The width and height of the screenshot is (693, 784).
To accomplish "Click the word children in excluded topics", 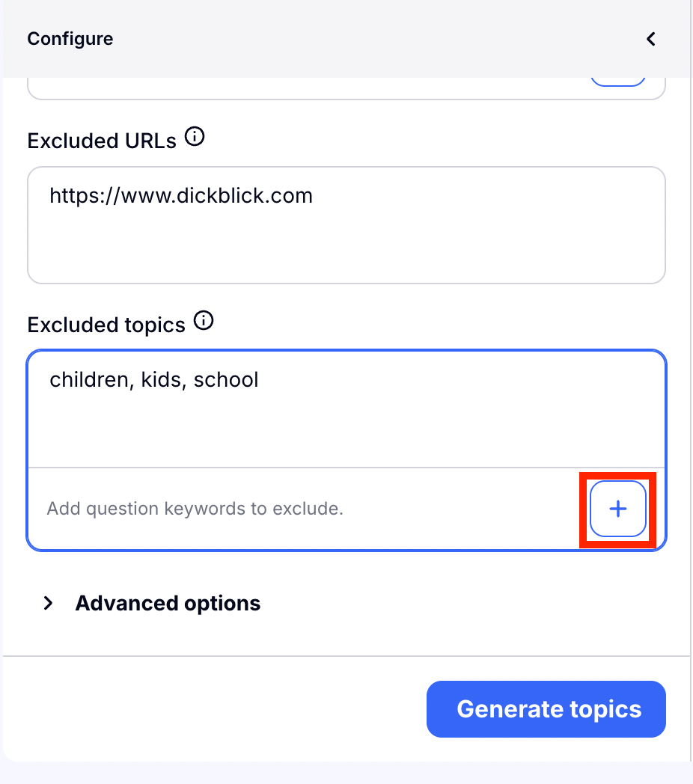I will tap(89, 380).
